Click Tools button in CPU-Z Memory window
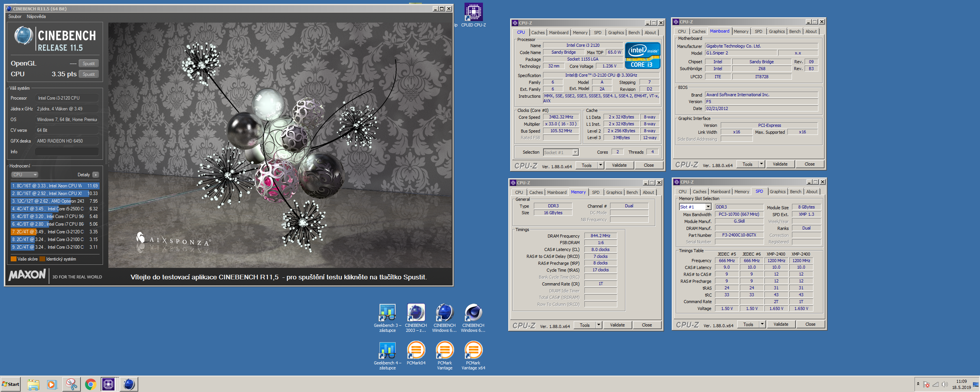Viewport: 980px width, 392px height. (x=584, y=325)
